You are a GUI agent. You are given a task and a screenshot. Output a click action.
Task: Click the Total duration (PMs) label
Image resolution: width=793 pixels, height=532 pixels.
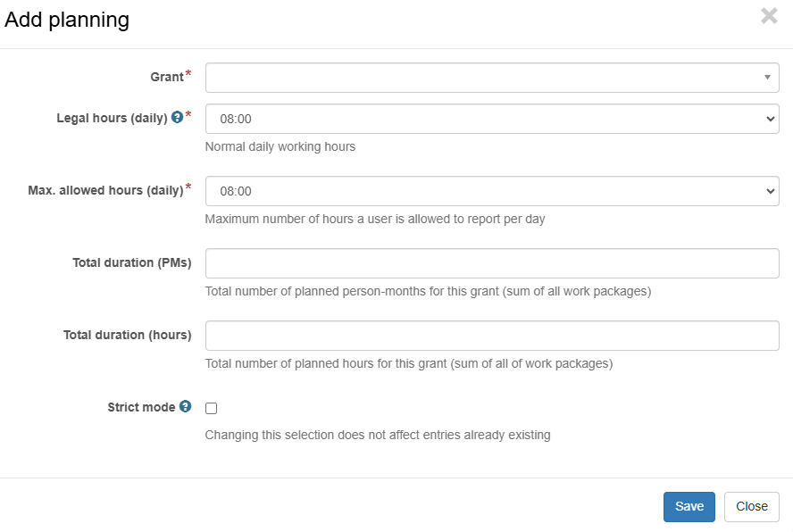coord(132,262)
